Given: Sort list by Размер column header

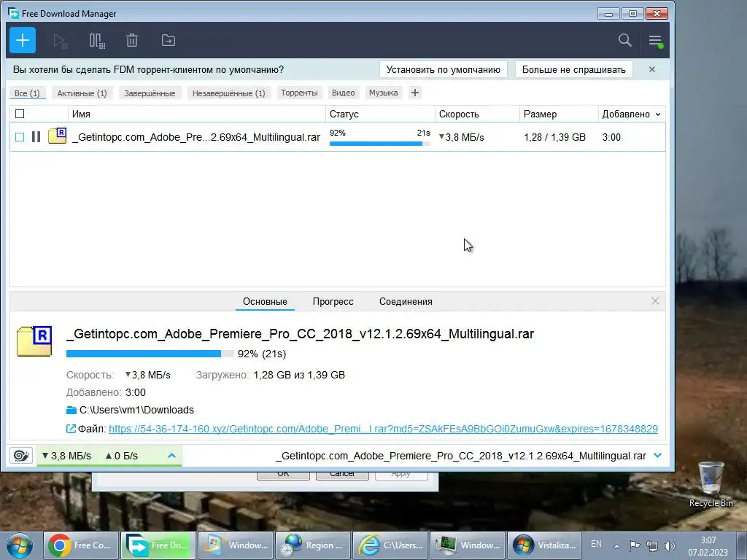Looking at the screenshot, I should click(x=558, y=114).
